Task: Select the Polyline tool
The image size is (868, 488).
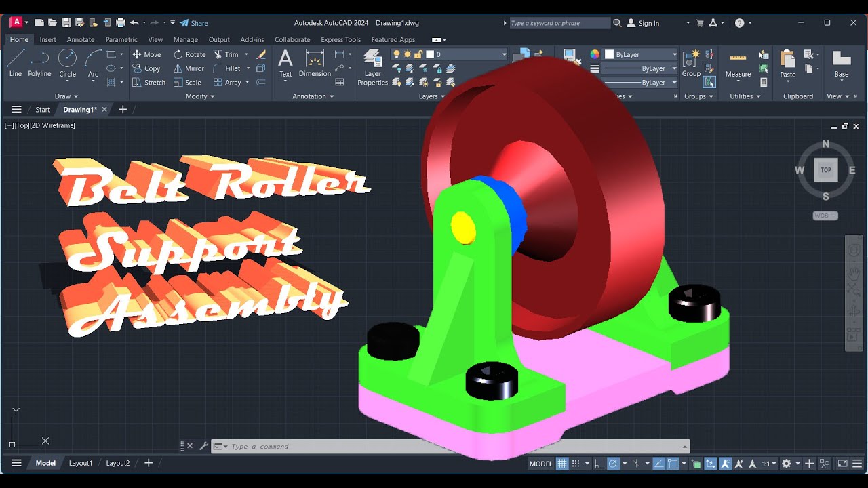Action: point(39,64)
